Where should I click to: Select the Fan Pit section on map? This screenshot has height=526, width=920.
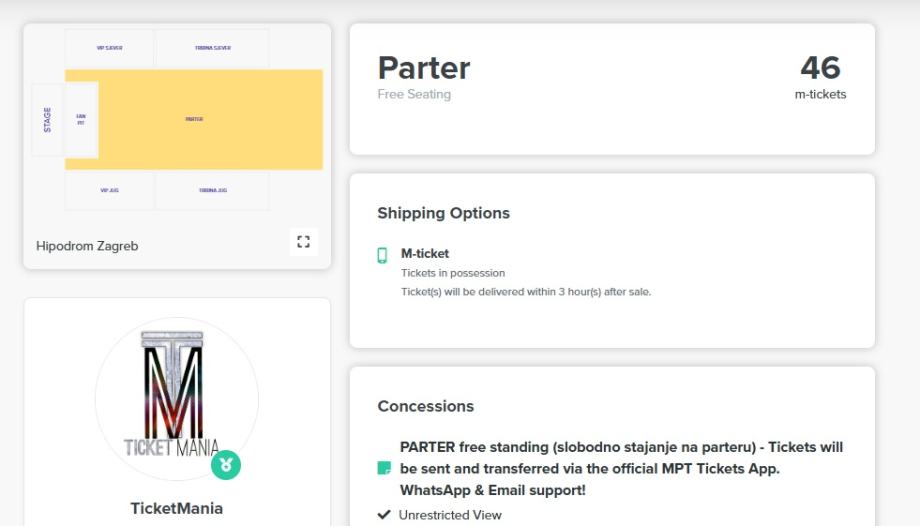click(81, 119)
